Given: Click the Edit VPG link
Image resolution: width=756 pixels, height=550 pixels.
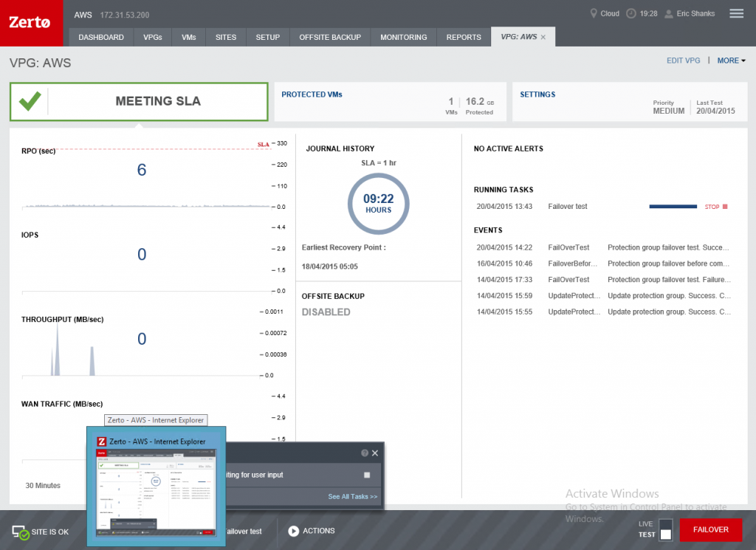Looking at the screenshot, I should click(x=683, y=61).
